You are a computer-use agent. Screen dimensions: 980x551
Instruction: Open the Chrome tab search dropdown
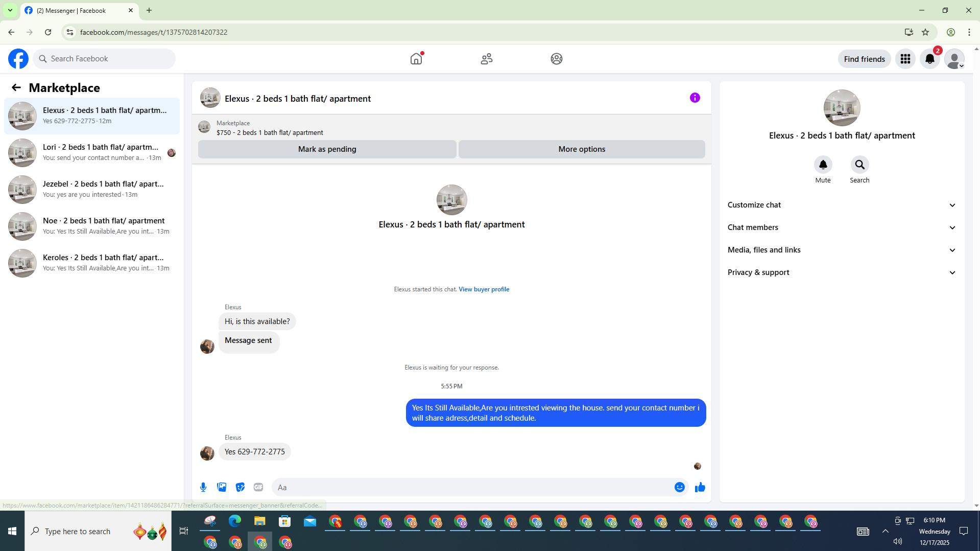point(10,10)
